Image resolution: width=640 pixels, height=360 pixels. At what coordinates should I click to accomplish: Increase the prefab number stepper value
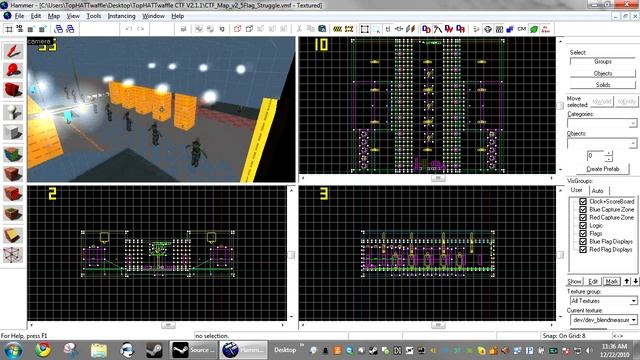click(609, 153)
